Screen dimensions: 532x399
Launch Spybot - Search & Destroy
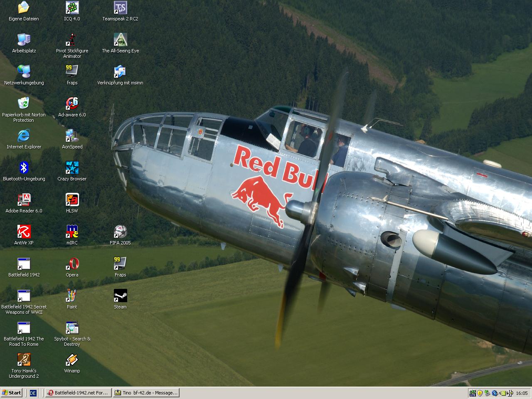pos(72,334)
